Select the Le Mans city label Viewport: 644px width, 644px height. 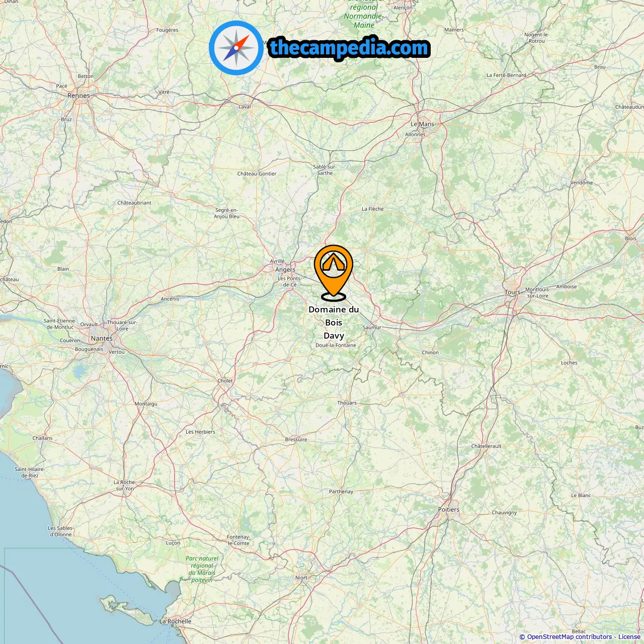pyautogui.click(x=422, y=124)
